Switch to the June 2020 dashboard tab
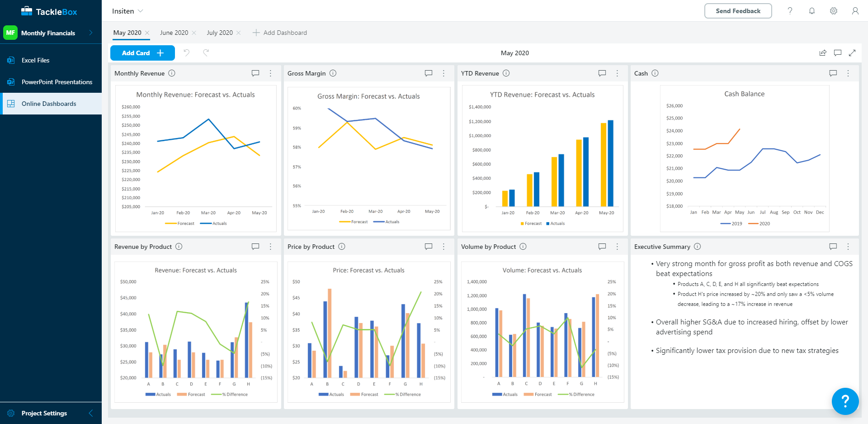The height and width of the screenshot is (424, 868). (x=174, y=33)
